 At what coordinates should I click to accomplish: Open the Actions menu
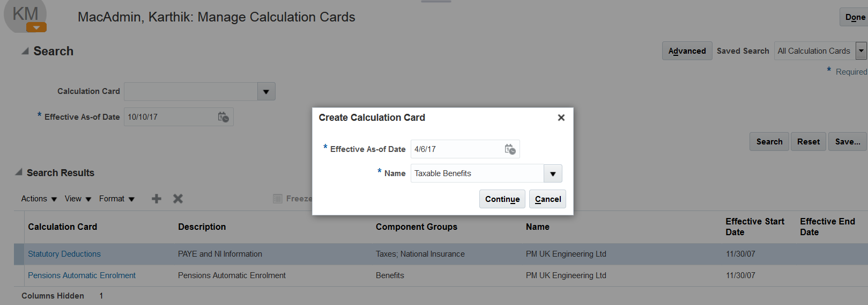pyautogui.click(x=39, y=199)
